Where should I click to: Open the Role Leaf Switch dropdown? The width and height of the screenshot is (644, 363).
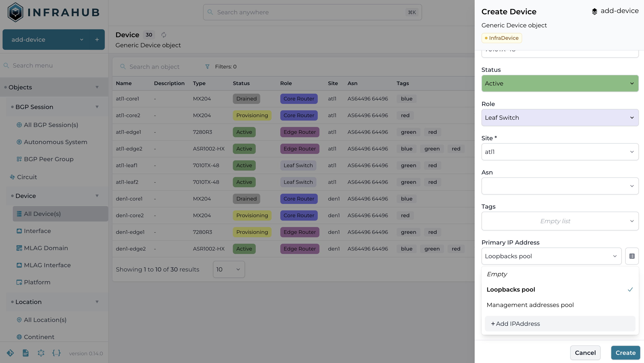pos(560,118)
